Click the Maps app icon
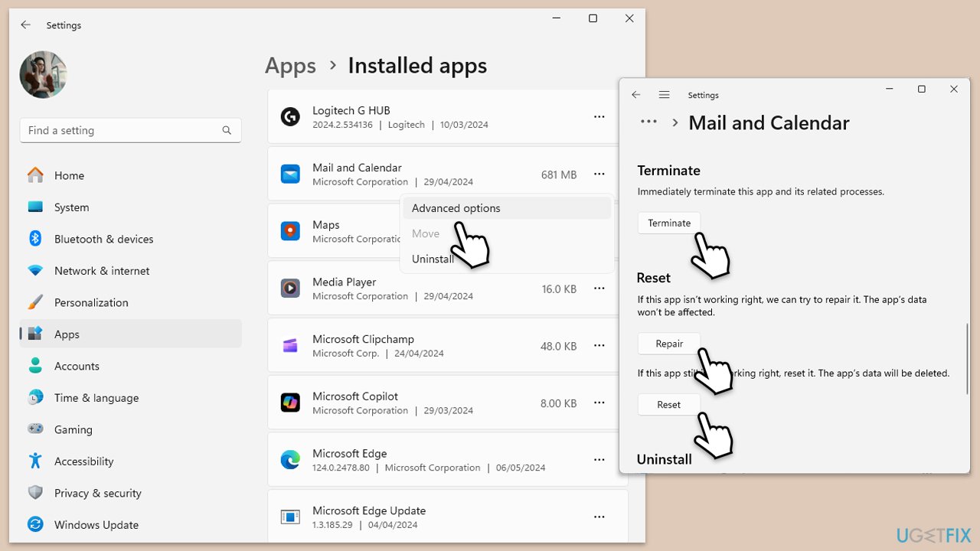 coord(290,231)
